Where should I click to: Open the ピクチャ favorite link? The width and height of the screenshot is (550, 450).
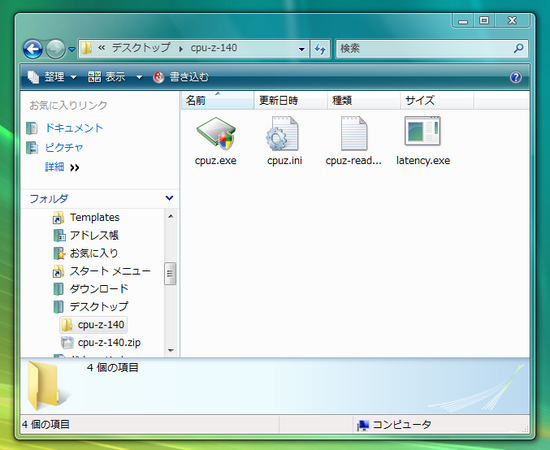pos(64,148)
